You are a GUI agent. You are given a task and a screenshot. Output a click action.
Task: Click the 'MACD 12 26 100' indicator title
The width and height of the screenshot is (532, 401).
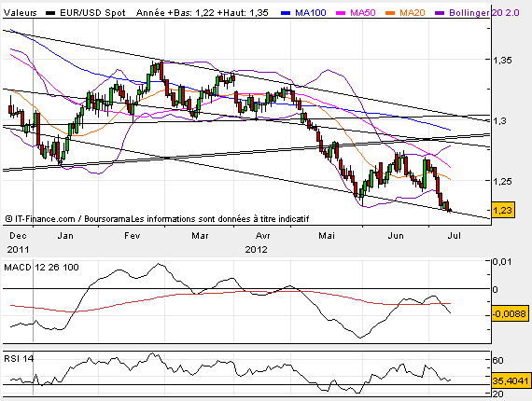click(41, 267)
